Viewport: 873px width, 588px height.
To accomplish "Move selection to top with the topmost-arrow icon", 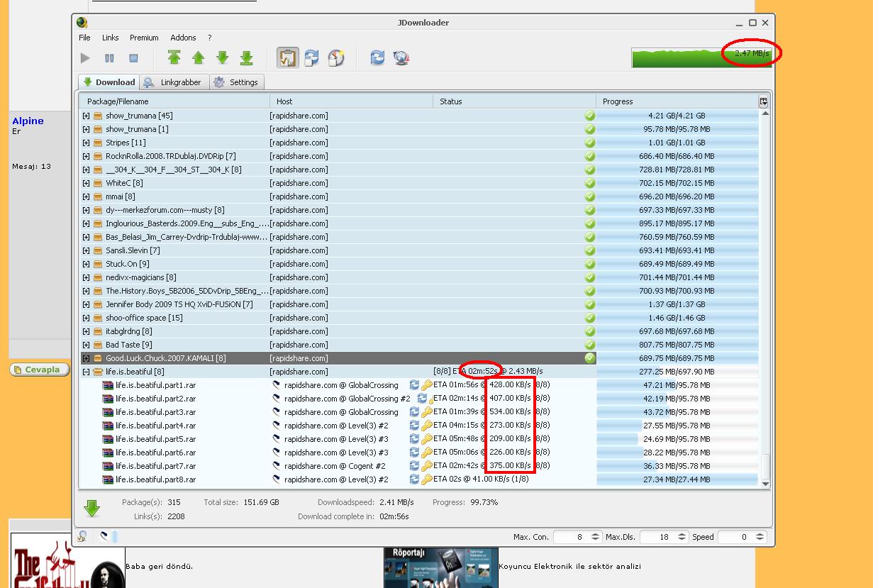I will [174, 57].
